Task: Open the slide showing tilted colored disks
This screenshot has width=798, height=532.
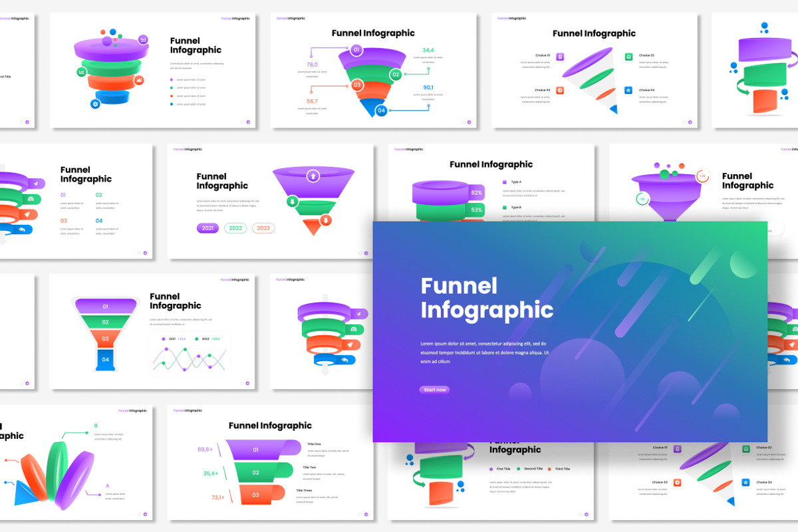Action: 76,463
